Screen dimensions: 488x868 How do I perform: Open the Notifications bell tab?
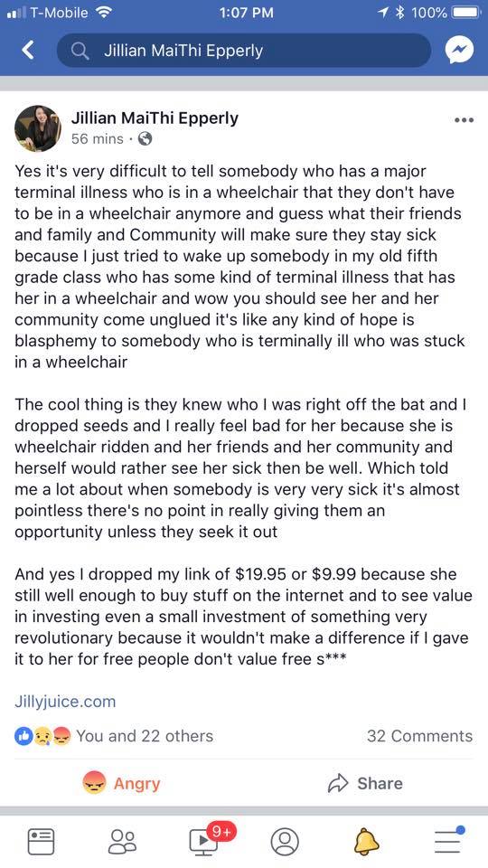pos(366,842)
